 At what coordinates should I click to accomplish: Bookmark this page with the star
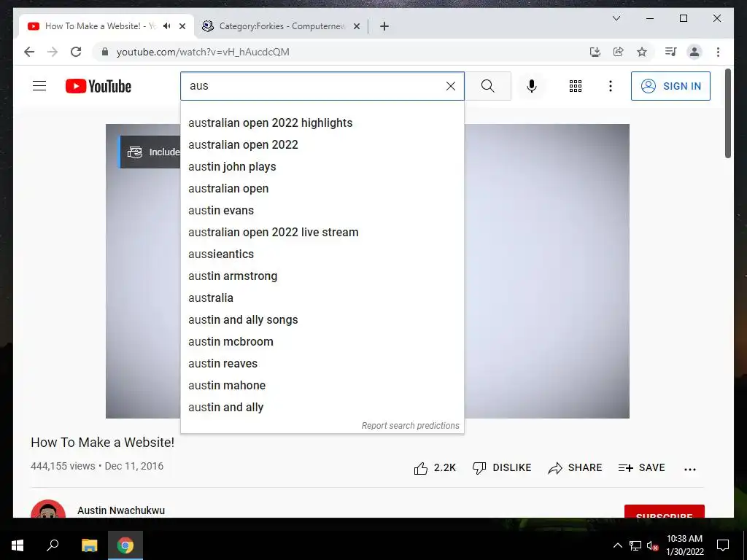[642, 52]
